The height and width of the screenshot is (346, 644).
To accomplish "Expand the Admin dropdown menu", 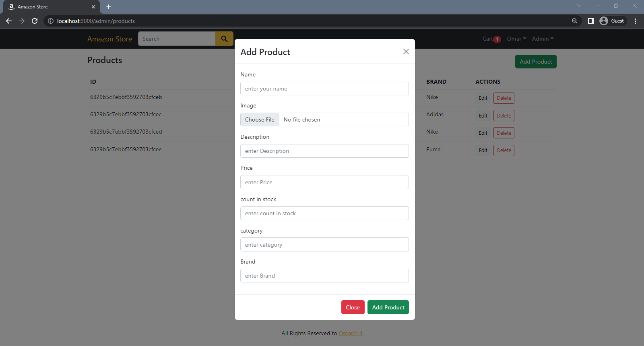I will (x=543, y=39).
